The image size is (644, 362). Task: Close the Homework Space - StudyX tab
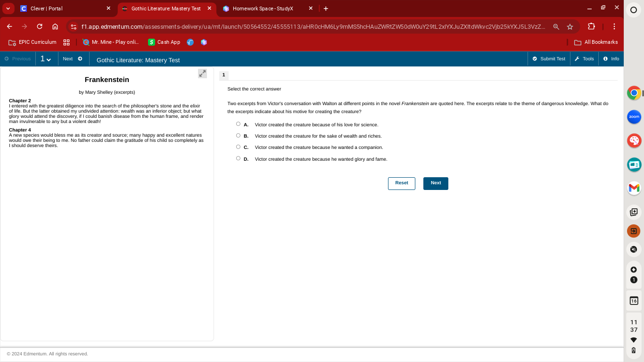[311, 8]
